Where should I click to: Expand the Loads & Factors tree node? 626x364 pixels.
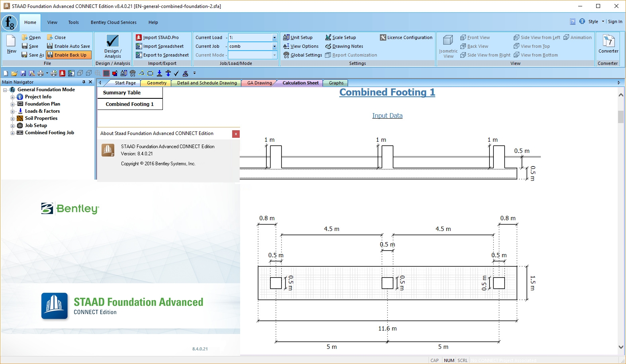coord(13,111)
